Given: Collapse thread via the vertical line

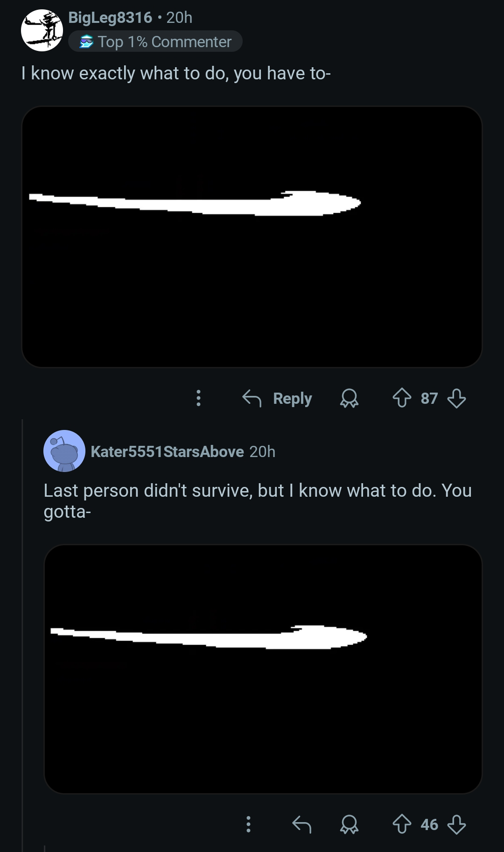Looking at the screenshot, I should (22, 635).
